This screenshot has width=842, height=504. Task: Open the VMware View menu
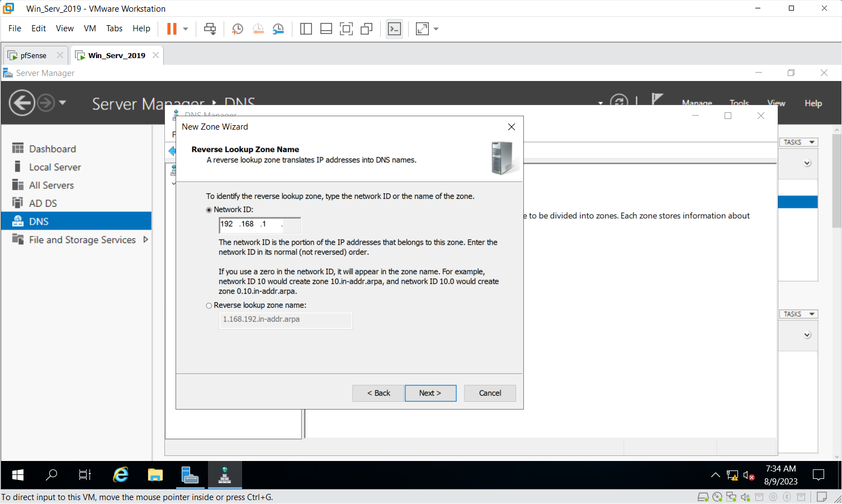pyautogui.click(x=65, y=28)
